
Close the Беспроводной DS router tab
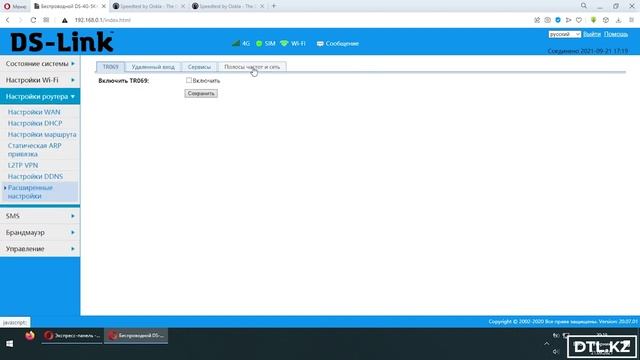[104, 6]
